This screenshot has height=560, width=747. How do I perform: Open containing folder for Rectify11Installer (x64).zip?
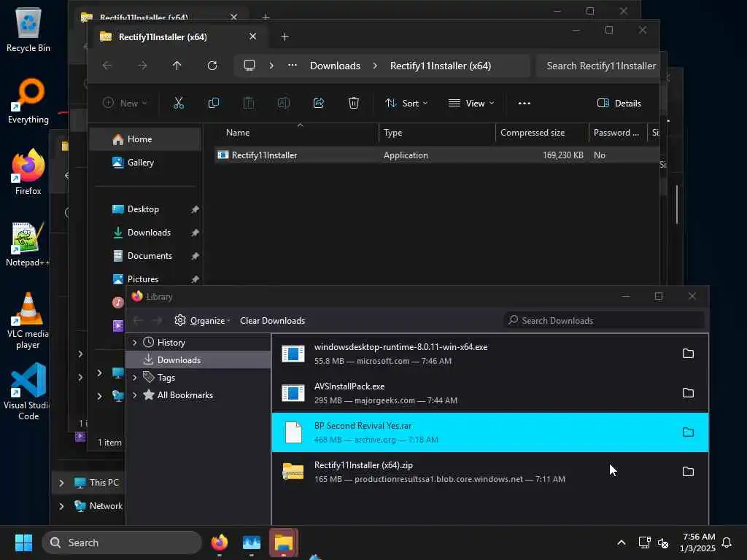click(x=688, y=472)
